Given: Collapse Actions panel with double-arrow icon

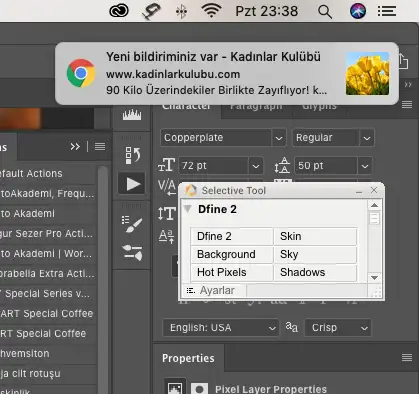Looking at the screenshot, I should coord(75,146).
